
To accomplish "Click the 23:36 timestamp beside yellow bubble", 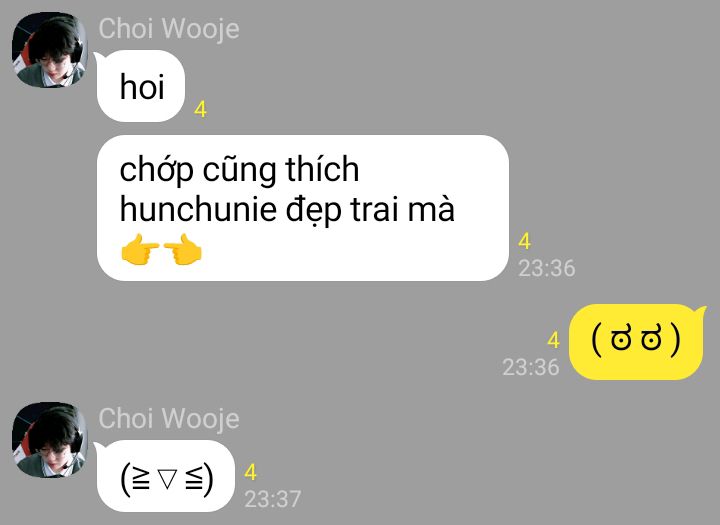I will [531, 367].
